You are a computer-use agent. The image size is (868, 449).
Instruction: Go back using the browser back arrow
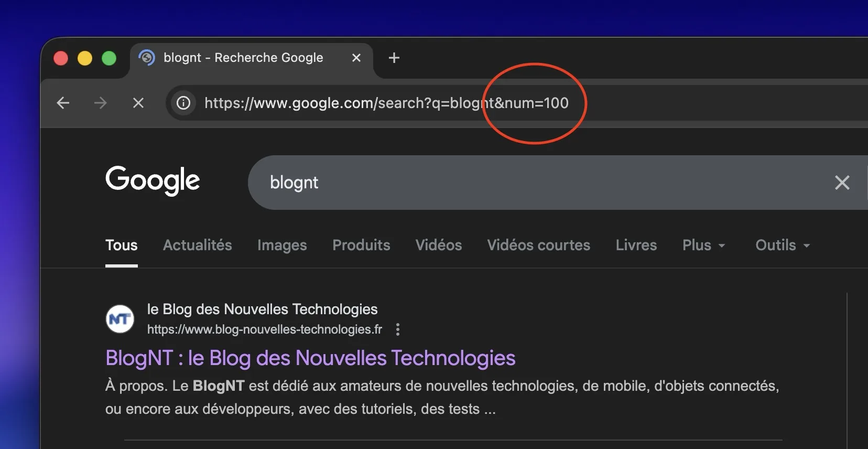coord(63,103)
